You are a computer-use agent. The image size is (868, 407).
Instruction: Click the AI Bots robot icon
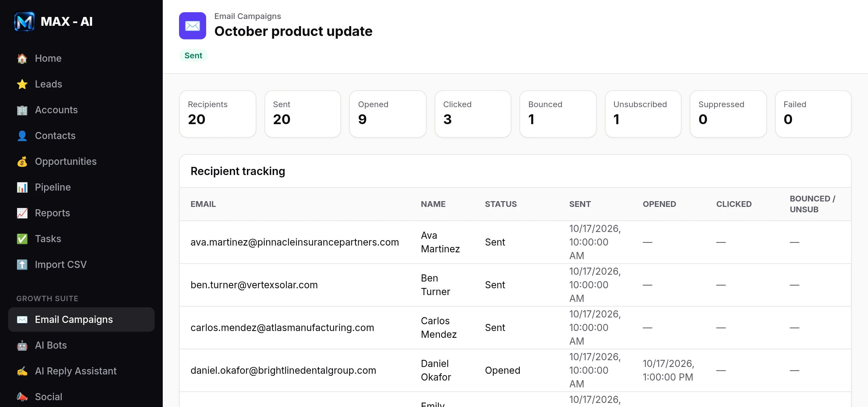(22, 345)
